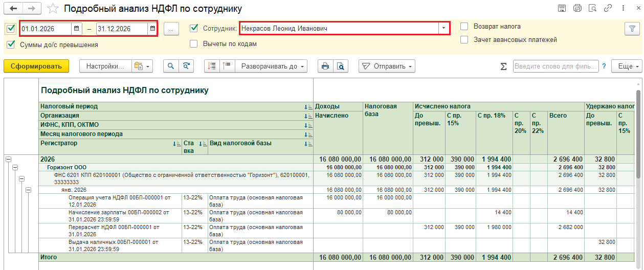Click the print icon in toolbar

[324, 66]
